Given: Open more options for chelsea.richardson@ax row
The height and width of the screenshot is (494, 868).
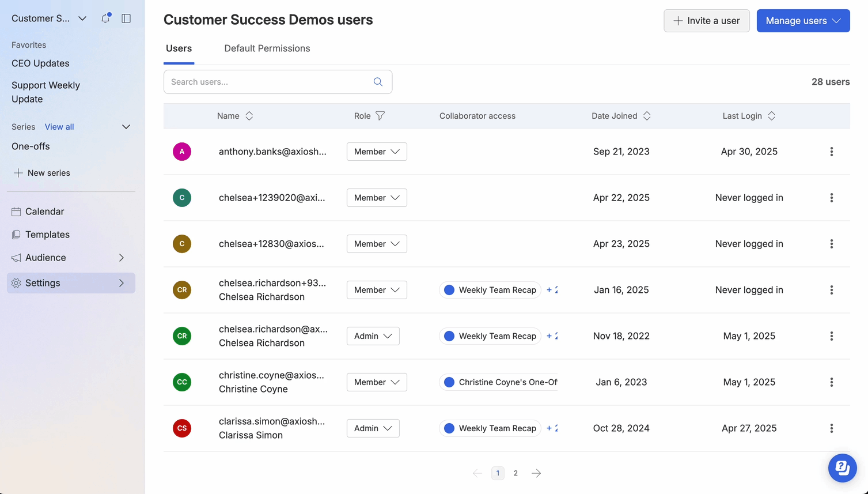Looking at the screenshot, I should pos(831,336).
